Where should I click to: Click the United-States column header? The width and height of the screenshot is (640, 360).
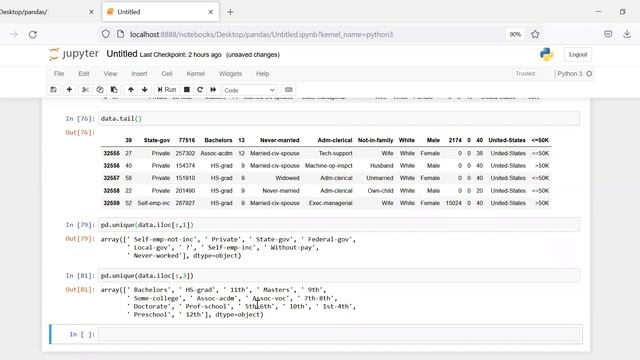pyautogui.click(x=507, y=140)
